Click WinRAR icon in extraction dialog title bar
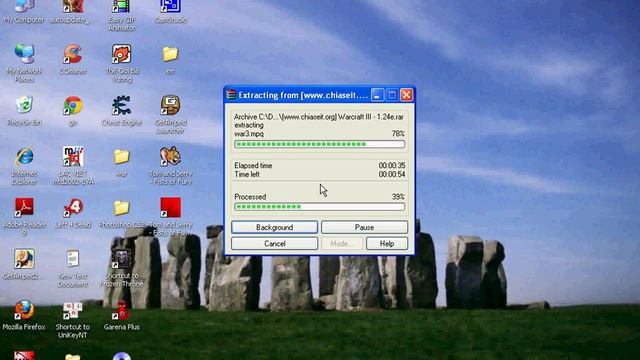 (231, 95)
